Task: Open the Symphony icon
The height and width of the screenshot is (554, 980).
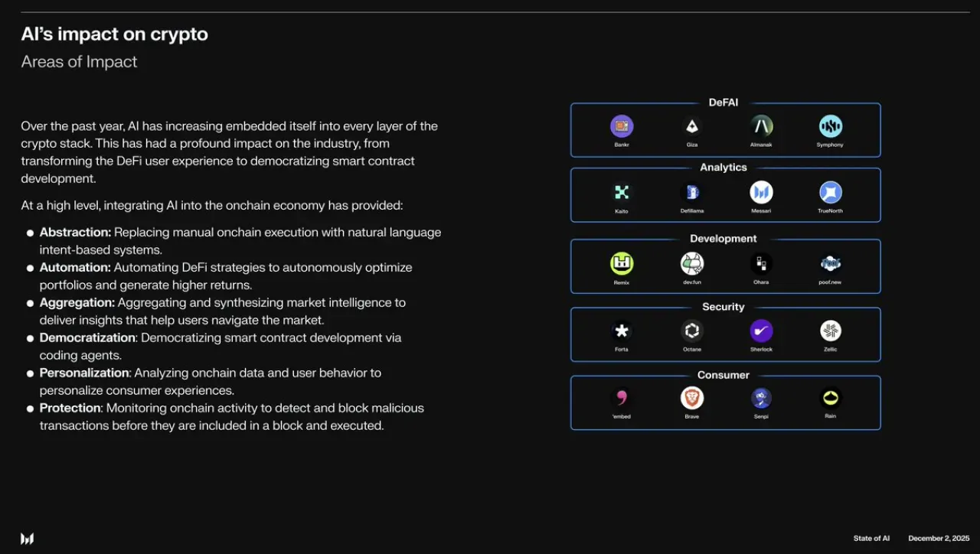Action: click(830, 126)
